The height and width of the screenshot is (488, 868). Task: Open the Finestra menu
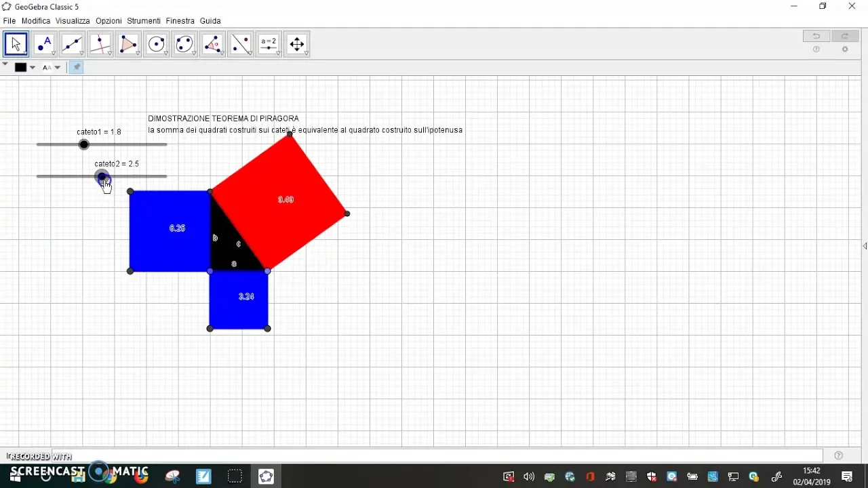click(x=180, y=21)
